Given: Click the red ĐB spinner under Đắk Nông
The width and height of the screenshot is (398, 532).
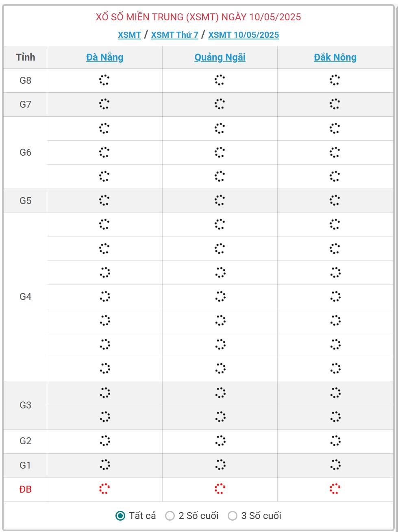Looking at the screenshot, I should click(335, 489).
